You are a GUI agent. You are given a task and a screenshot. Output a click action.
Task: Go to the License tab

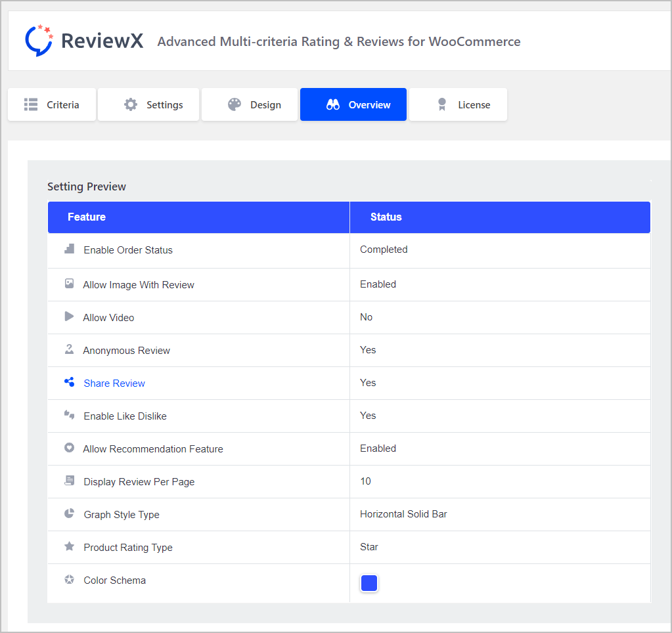coord(458,105)
